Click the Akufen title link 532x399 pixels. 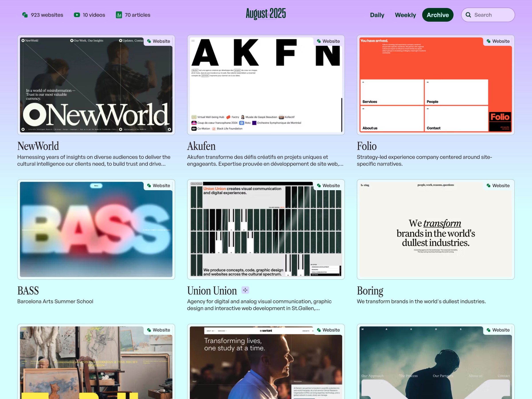click(201, 146)
